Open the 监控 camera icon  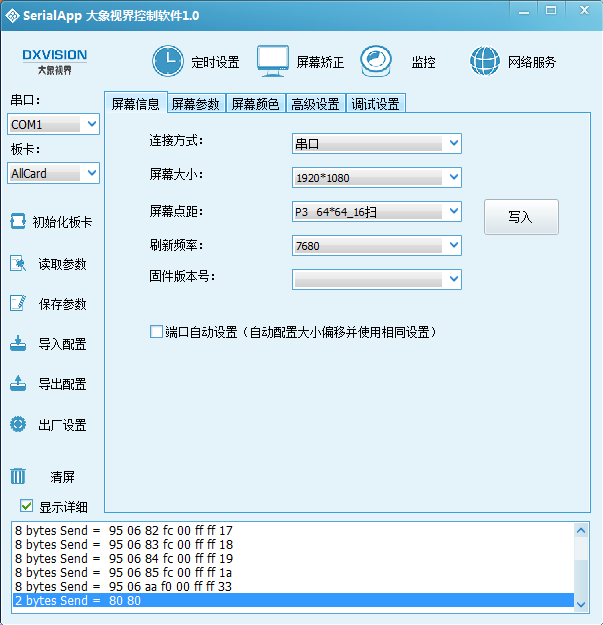click(x=376, y=61)
